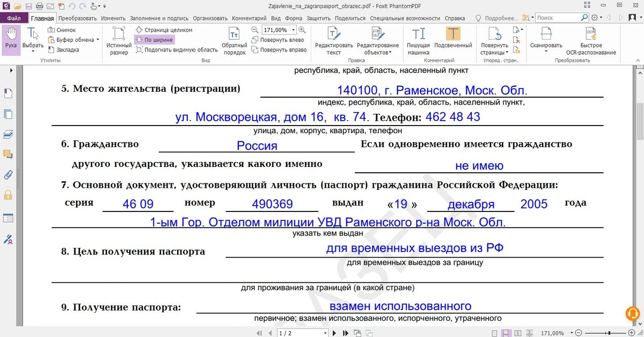Open the Организовать tab
Screen dimensions: 644x337
tap(211, 18)
